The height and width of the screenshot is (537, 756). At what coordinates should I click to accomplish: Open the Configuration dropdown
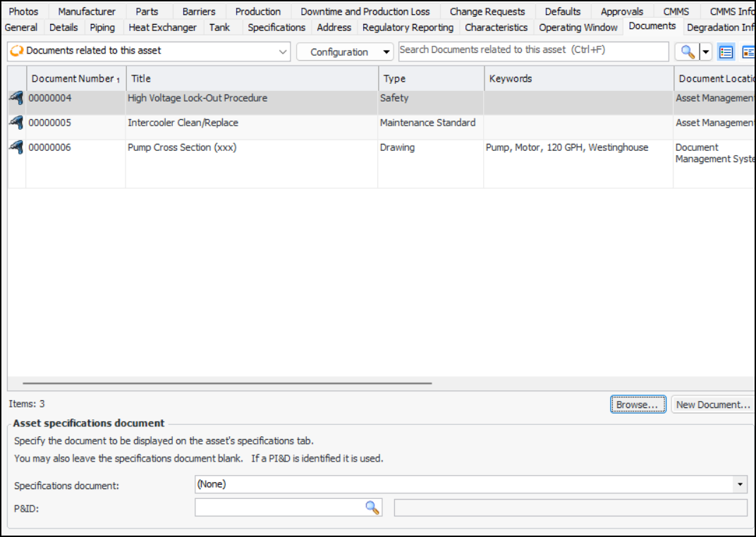tap(345, 52)
